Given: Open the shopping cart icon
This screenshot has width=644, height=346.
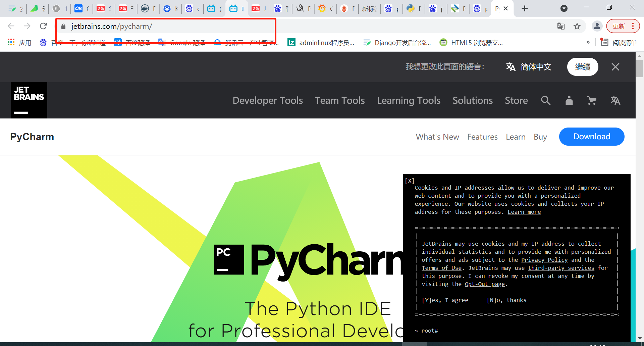Looking at the screenshot, I should click(592, 100).
